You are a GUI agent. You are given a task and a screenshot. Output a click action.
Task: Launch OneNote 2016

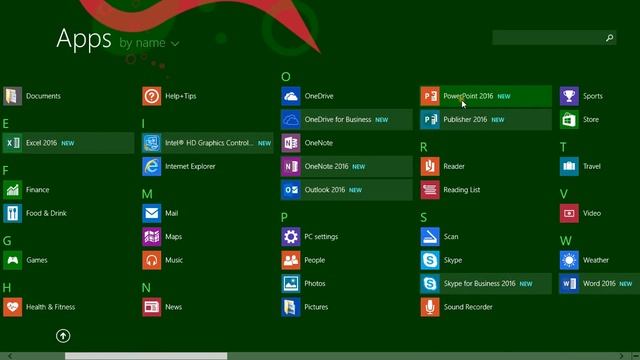[347, 166]
